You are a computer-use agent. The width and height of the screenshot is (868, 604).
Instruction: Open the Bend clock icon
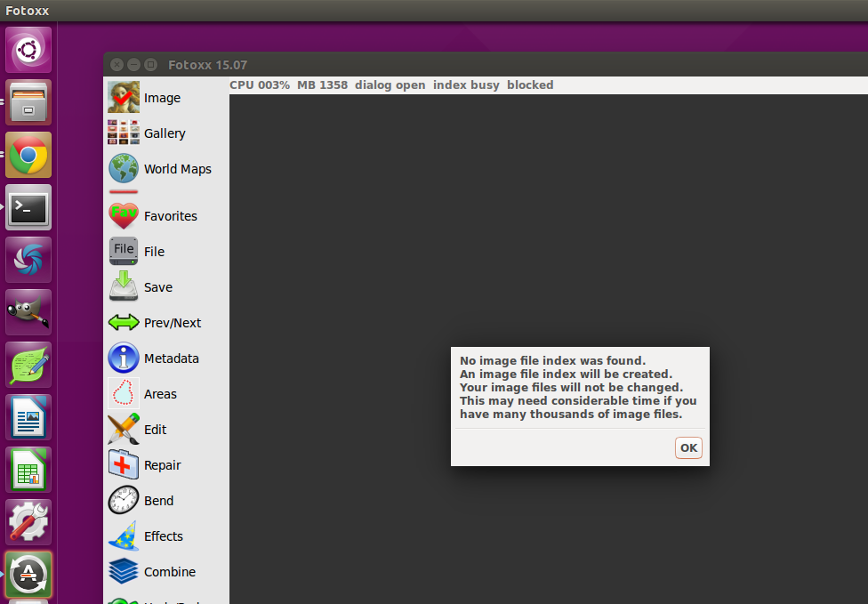click(123, 500)
